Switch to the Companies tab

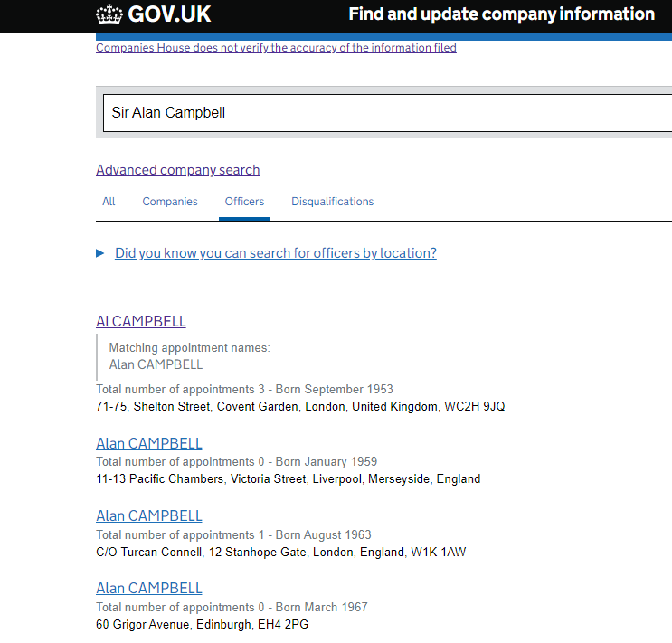[170, 202]
